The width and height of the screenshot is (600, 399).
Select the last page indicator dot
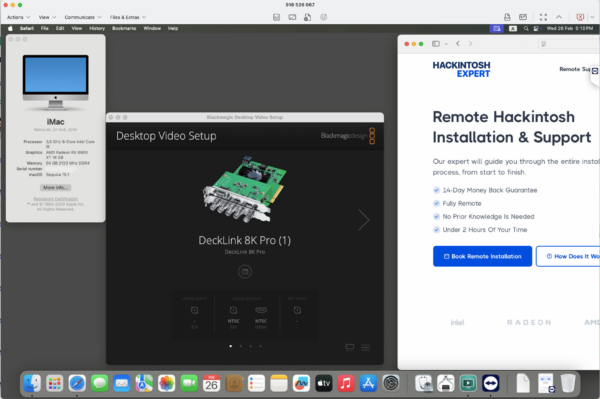[x=261, y=346]
